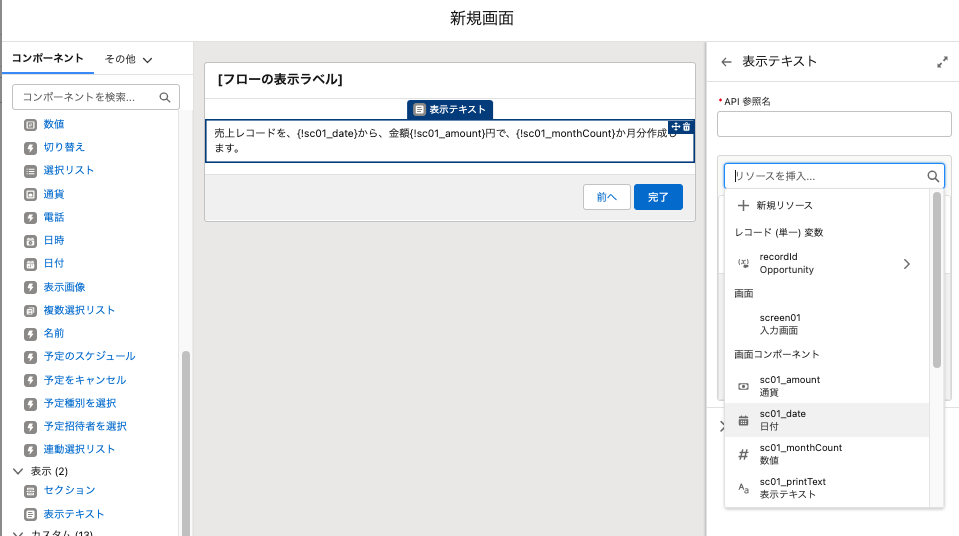Click the search icon in component search box
This screenshot has width=959, height=536.
(x=165, y=97)
